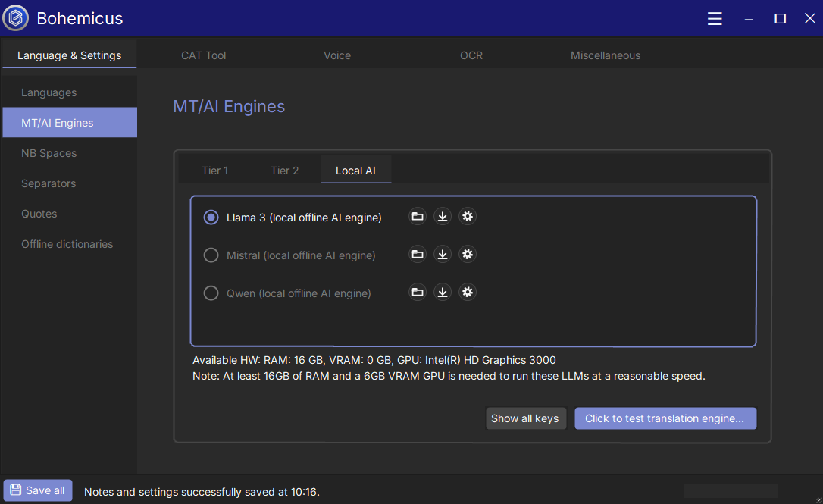Select MT/AI Engines sidebar item
Screen dimensions: 823x504
tap(70, 122)
